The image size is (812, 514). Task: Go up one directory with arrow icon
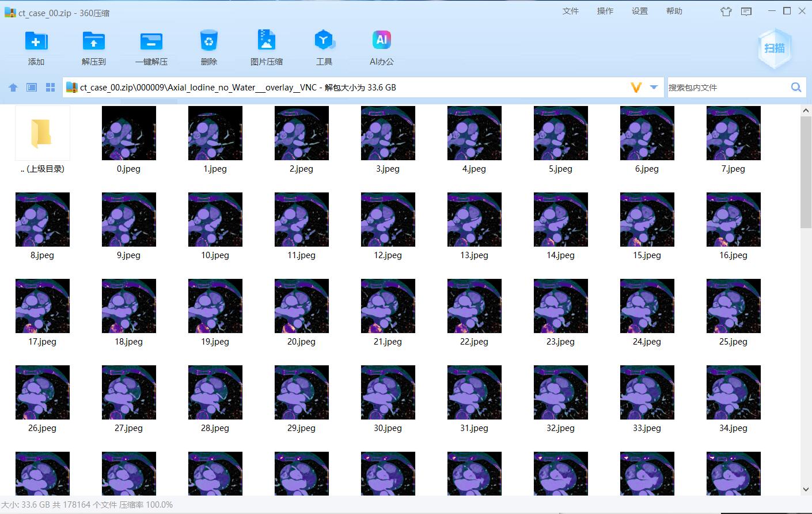tap(13, 88)
